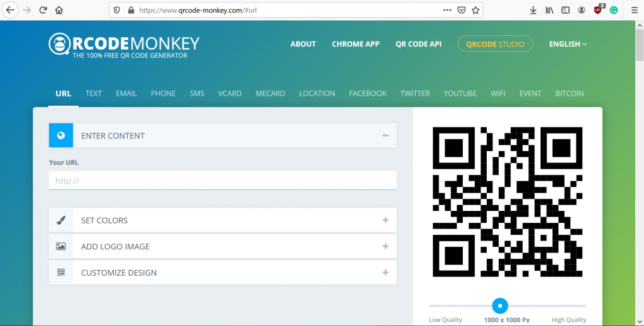The height and width of the screenshot is (326, 644).
Task: Focus the Your URL input field
Action: (223, 181)
